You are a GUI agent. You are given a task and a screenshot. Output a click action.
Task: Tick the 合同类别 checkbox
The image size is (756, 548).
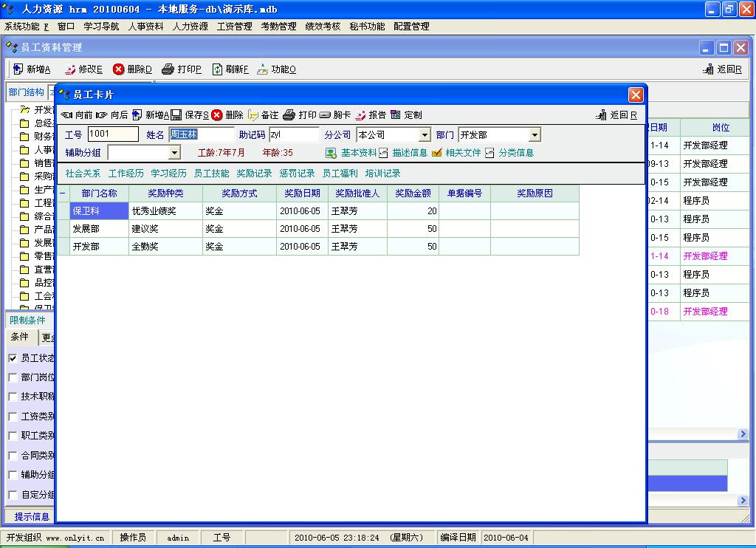13,456
